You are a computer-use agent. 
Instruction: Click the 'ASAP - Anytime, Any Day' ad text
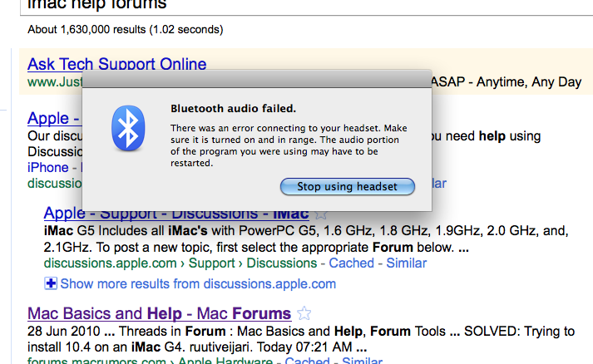point(506,81)
